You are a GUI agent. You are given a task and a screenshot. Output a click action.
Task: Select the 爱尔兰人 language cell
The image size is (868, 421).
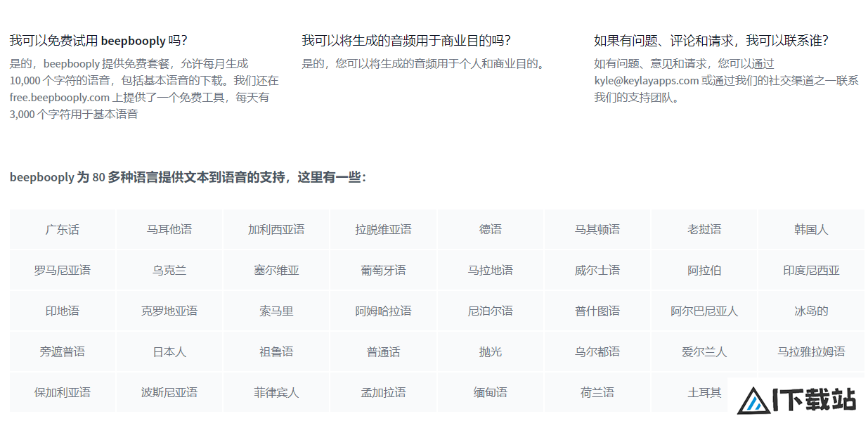tap(704, 351)
